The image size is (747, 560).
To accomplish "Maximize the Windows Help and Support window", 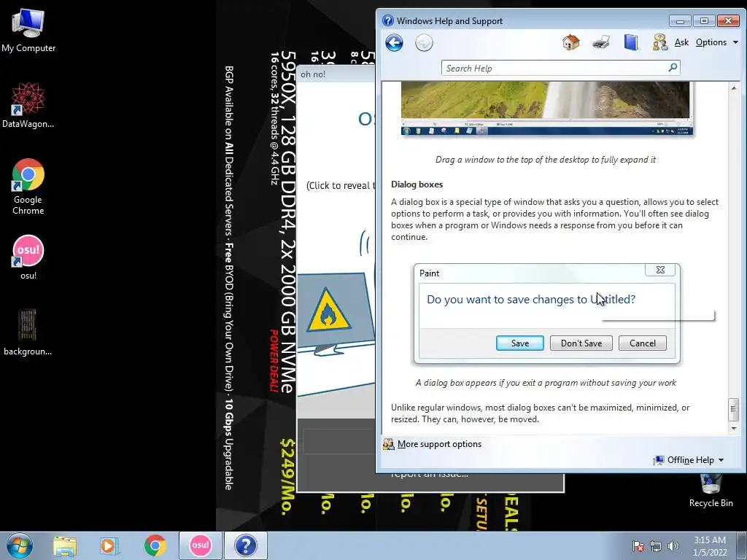I will click(704, 21).
